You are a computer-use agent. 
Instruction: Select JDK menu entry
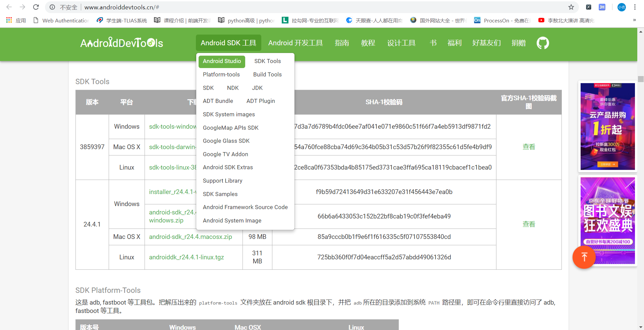coord(257,88)
